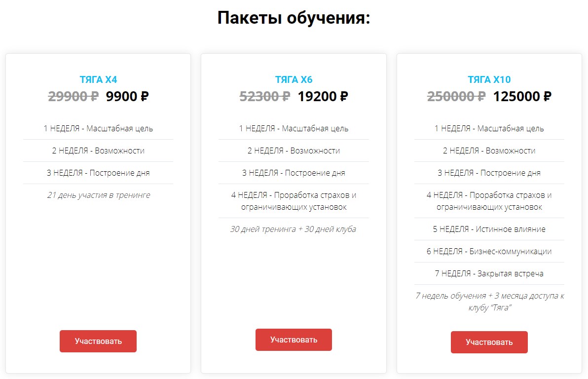Click Участвовать button in ТЯГА Х4 package

click(98, 341)
